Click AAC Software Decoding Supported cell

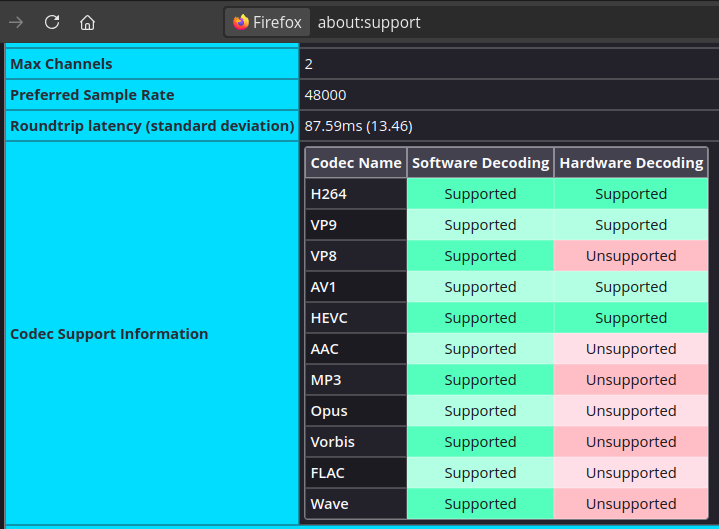pos(480,349)
